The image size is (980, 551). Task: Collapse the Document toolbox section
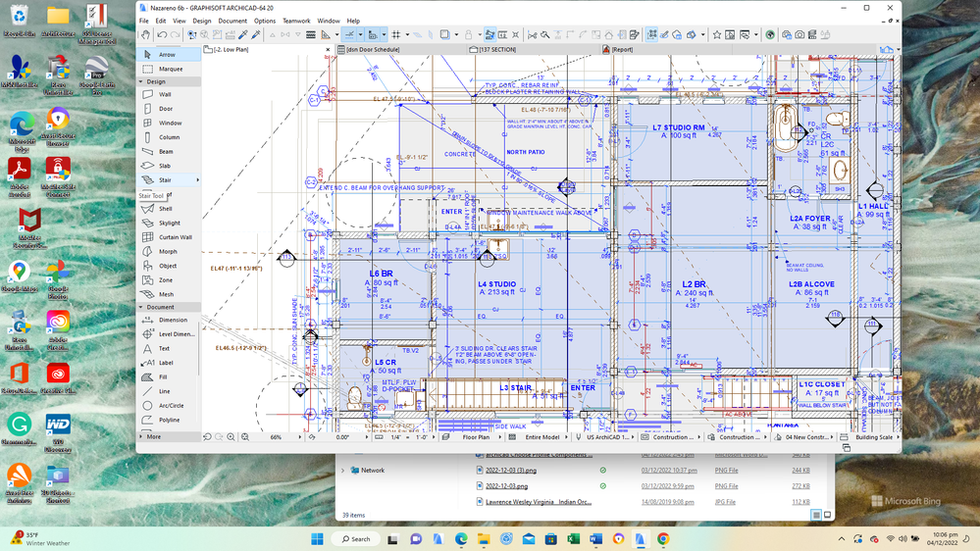pyautogui.click(x=141, y=307)
